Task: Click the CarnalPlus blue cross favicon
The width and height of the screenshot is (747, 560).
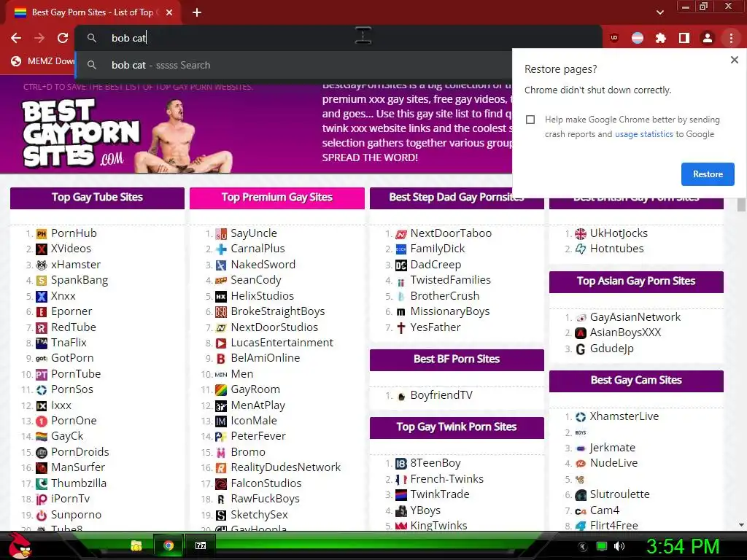Action: pos(221,249)
